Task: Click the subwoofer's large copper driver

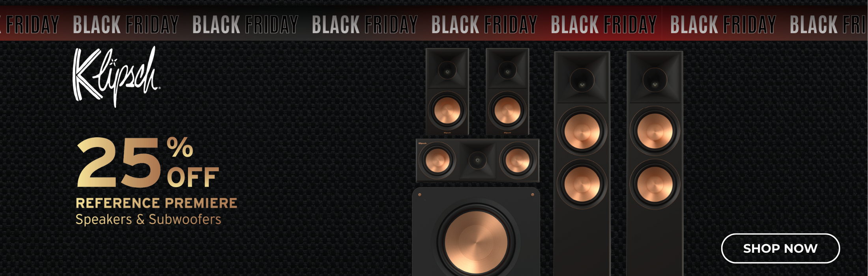Action: coord(476,241)
